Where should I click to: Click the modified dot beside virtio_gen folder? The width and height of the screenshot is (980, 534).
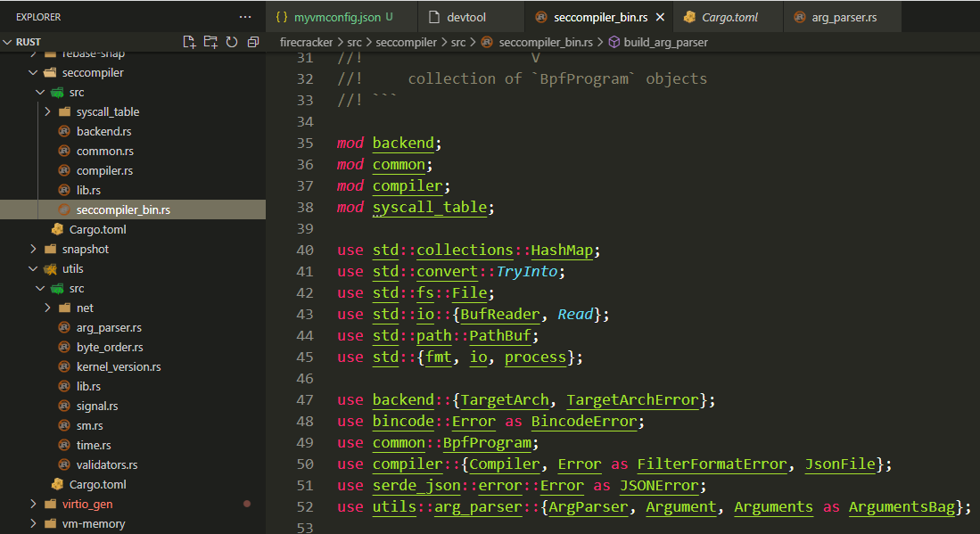point(247,504)
